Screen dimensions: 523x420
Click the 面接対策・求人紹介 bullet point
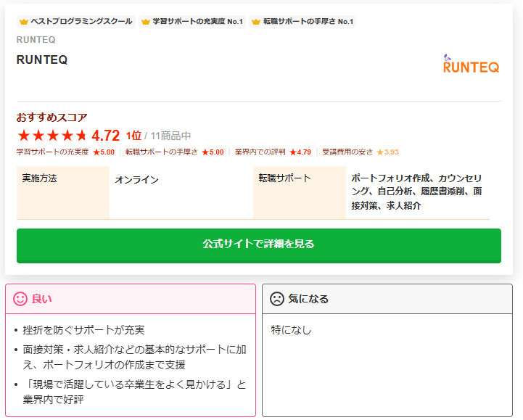134,357
